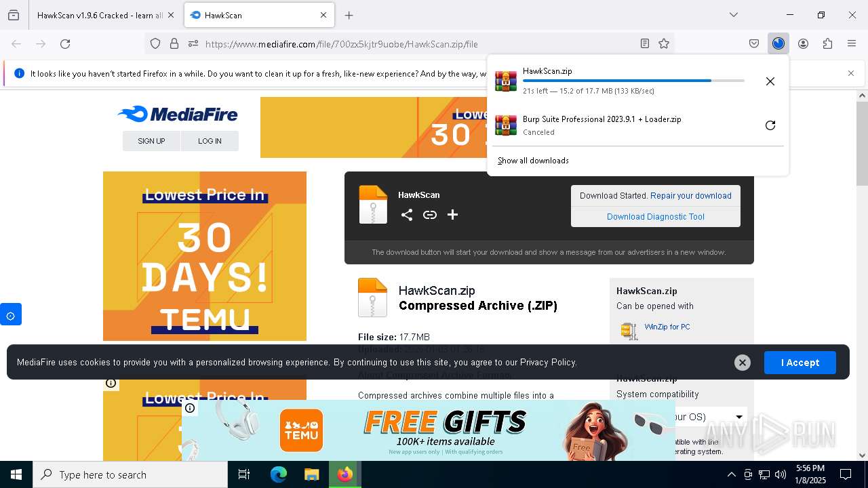Open the Firefox View tab button
The height and width of the screenshot is (488, 868).
[14, 15]
